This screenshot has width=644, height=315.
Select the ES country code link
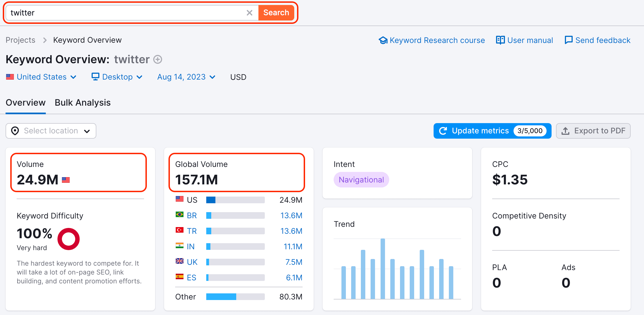(x=192, y=278)
